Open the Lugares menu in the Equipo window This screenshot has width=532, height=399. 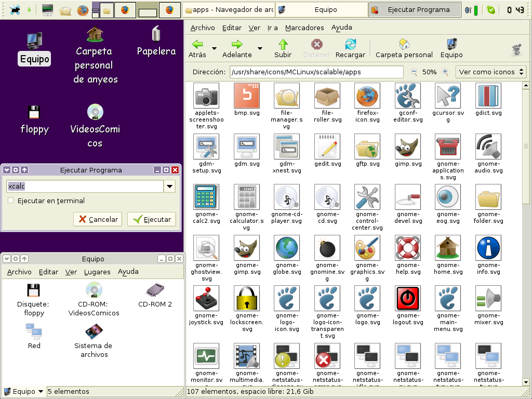pos(97,272)
